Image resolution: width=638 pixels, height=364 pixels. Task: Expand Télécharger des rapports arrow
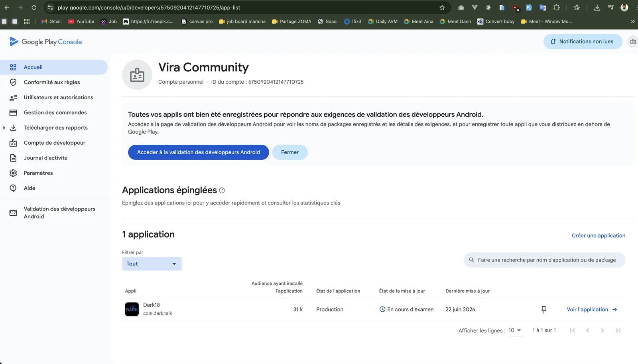(4, 128)
